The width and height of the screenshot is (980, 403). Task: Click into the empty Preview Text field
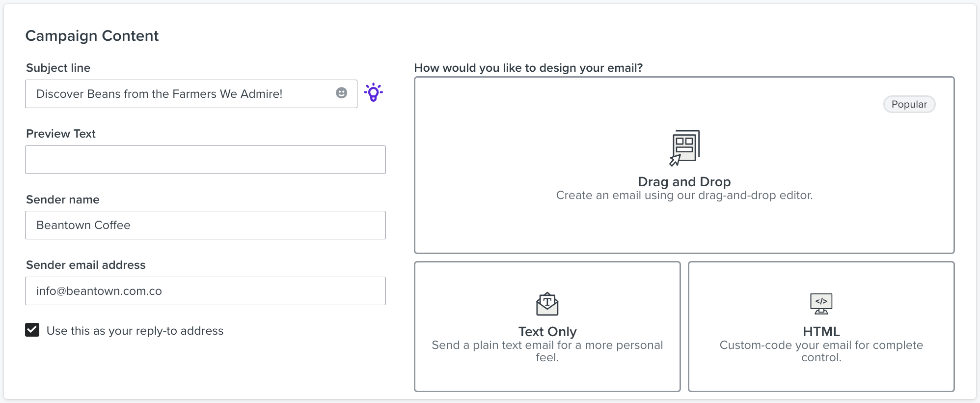[205, 159]
